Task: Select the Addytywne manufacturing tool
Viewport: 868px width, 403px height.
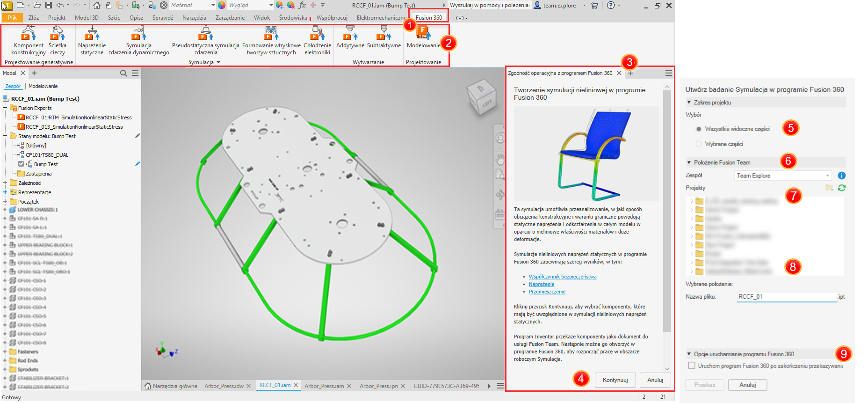Action: pyautogui.click(x=350, y=34)
